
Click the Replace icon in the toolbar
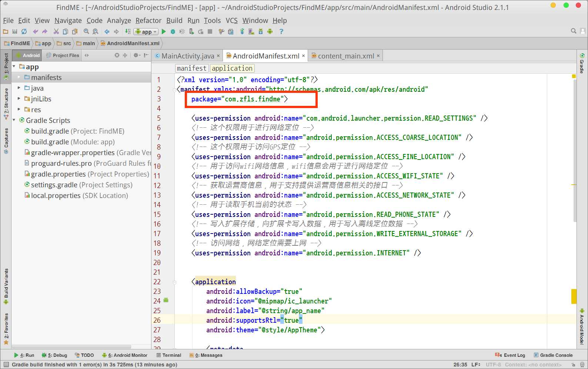click(x=96, y=31)
